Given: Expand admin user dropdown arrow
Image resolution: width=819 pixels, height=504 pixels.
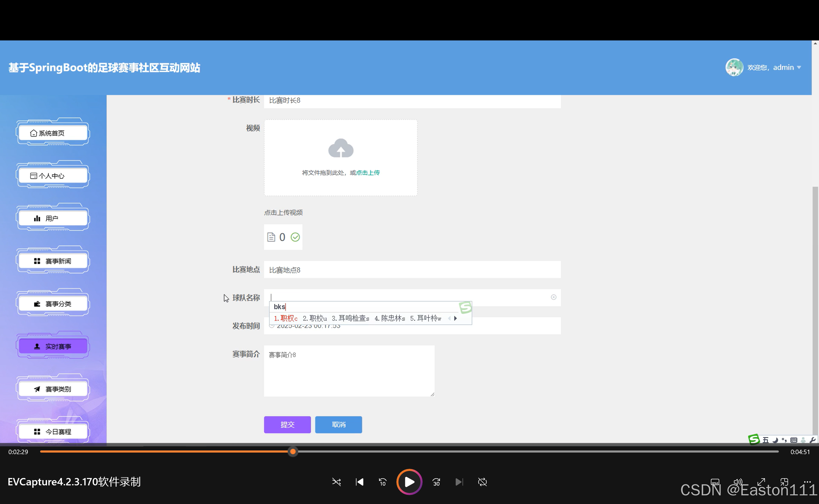Looking at the screenshot, I should tap(799, 67).
